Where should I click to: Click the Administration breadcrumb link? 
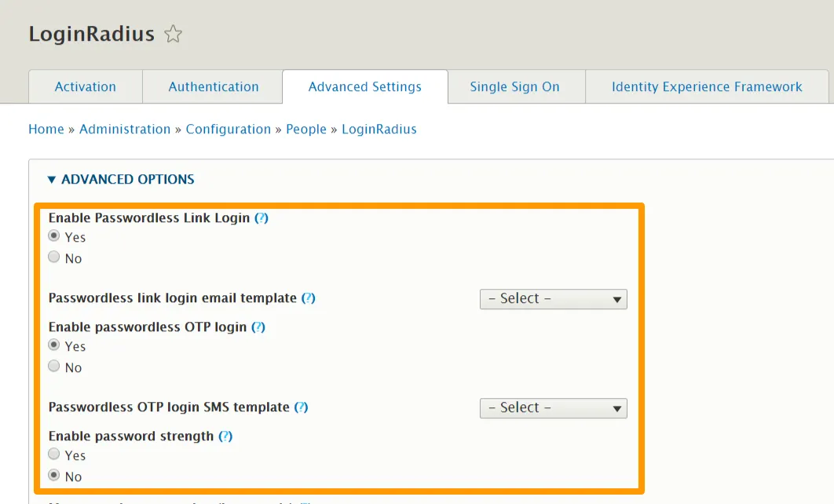click(x=125, y=130)
